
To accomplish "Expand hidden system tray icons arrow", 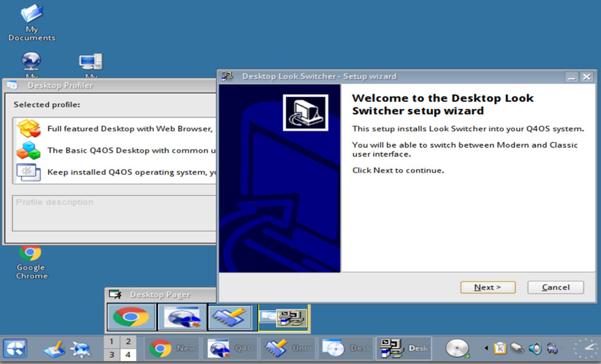I will 486,348.
